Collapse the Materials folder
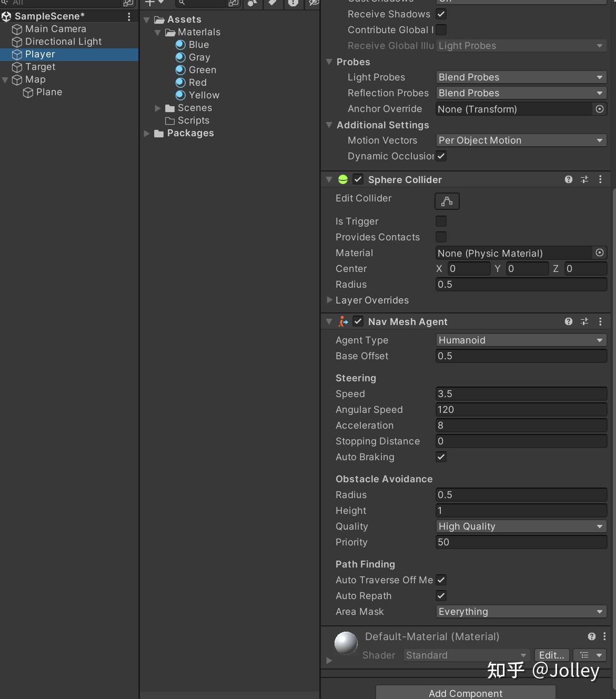This screenshot has width=616, height=699. [x=158, y=32]
